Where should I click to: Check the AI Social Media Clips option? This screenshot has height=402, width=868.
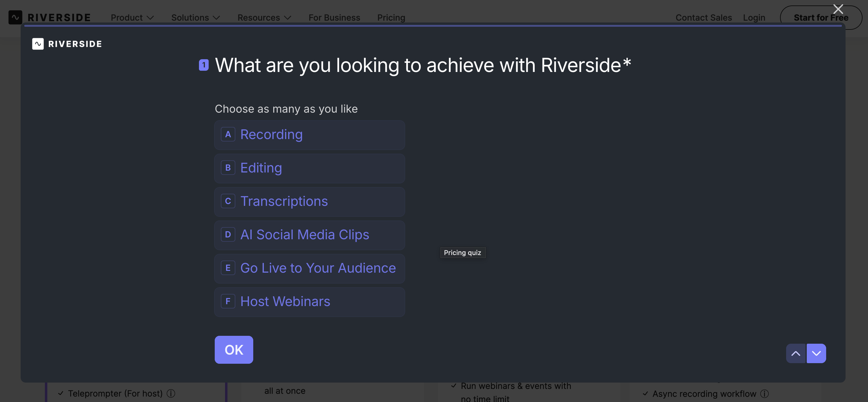[x=309, y=235]
